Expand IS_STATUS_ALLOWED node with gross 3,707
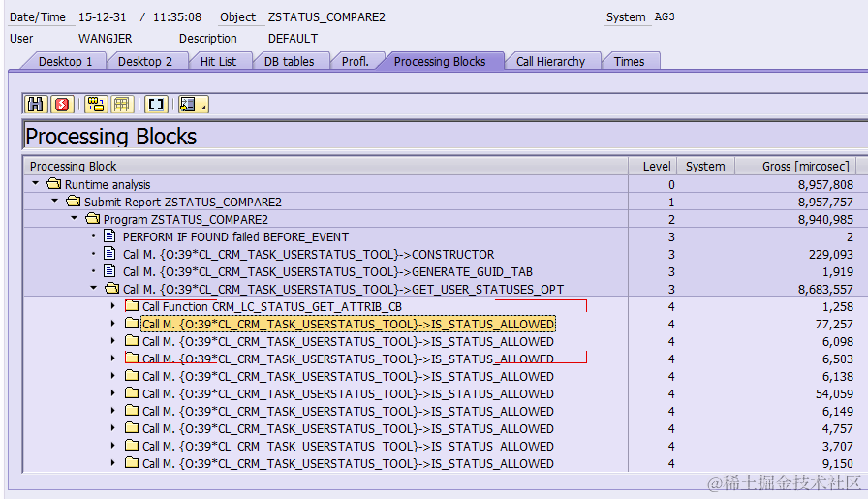The width and height of the screenshot is (868, 499). click(x=113, y=446)
